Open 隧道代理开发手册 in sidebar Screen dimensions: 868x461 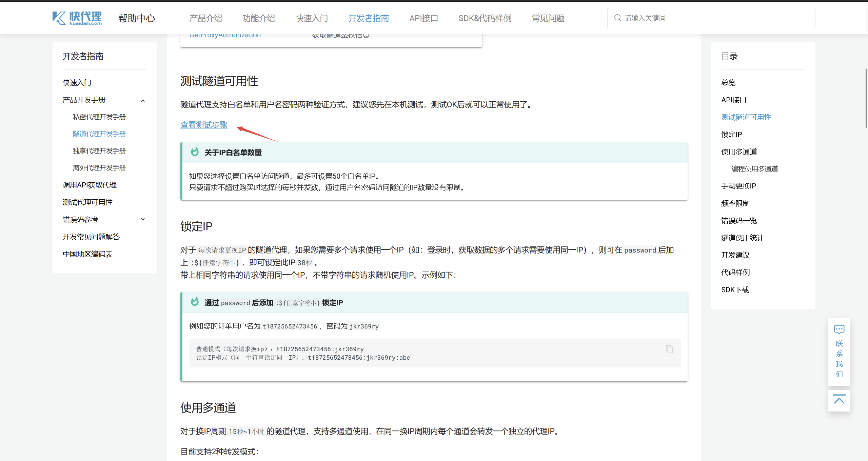[x=99, y=134]
